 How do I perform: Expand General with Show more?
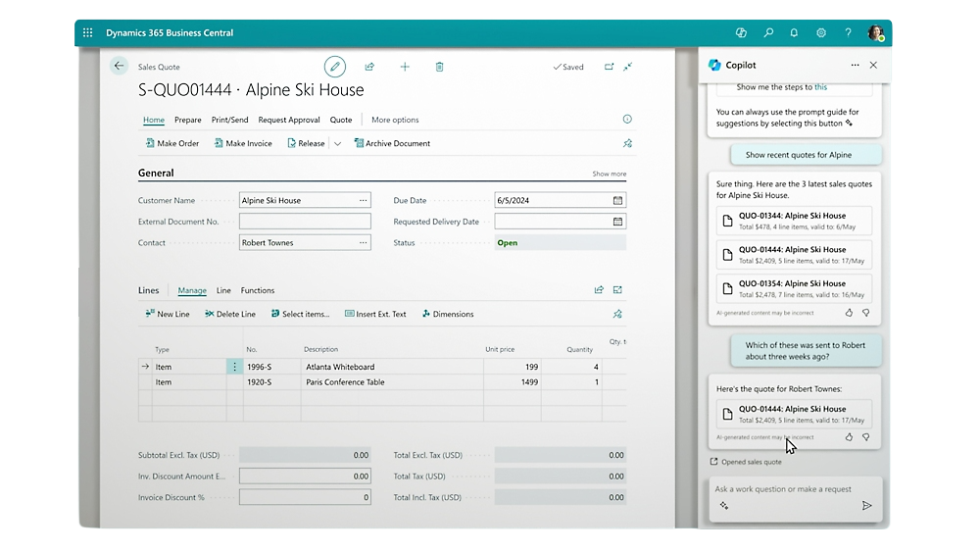coord(609,174)
